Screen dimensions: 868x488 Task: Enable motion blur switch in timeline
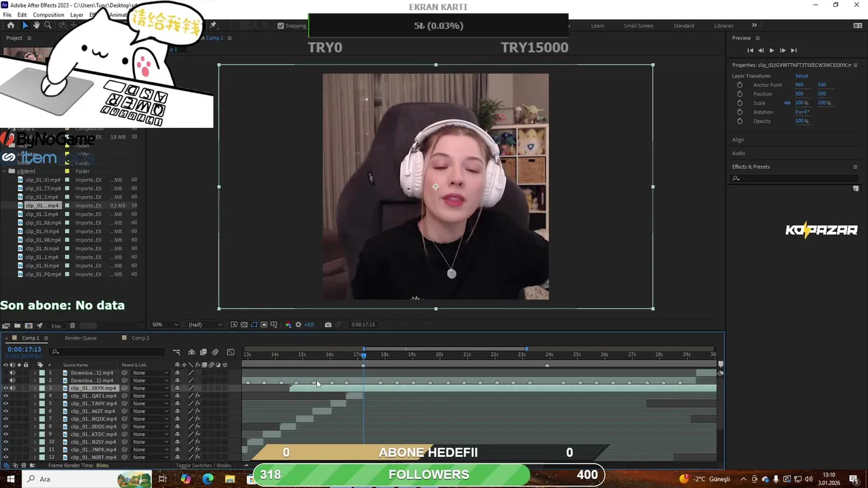click(215, 352)
